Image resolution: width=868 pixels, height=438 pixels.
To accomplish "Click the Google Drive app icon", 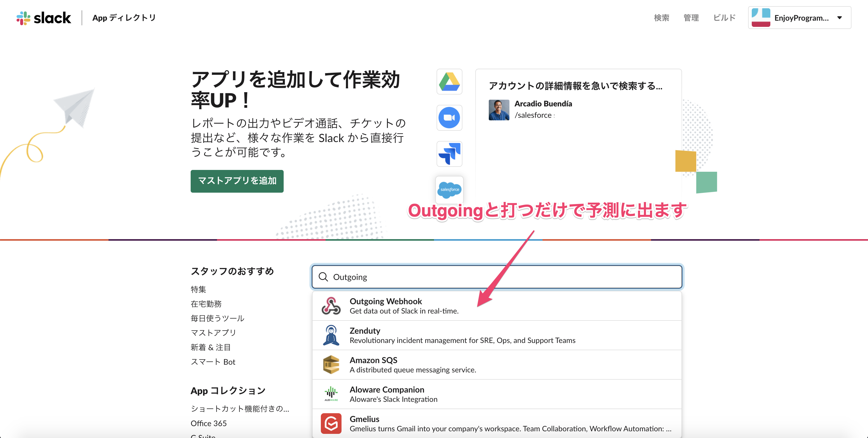I will pyautogui.click(x=449, y=82).
